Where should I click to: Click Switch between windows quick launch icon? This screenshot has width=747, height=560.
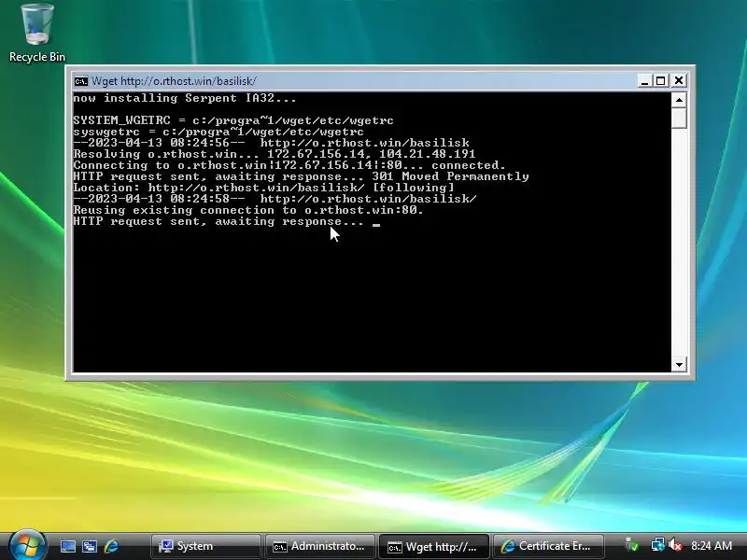click(x=90, y=546)
